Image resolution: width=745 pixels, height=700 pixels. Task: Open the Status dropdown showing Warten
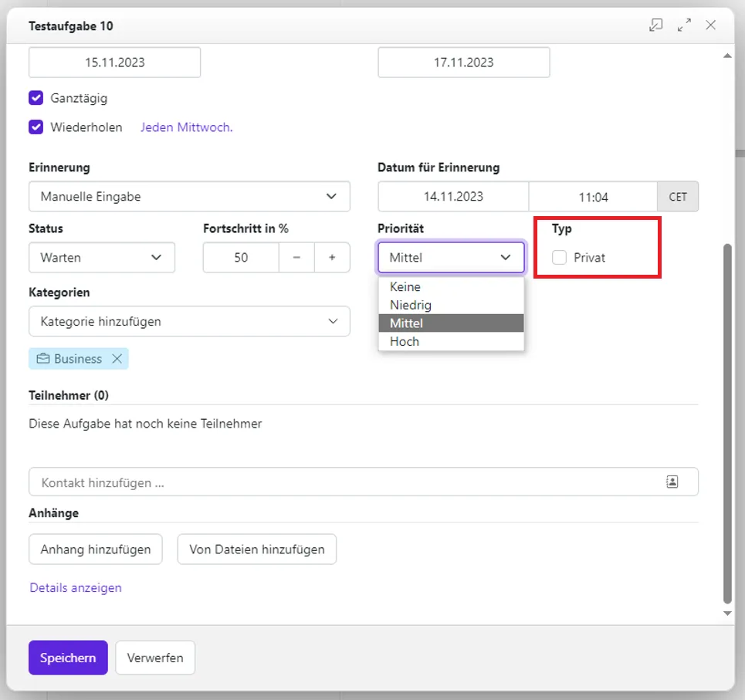coord(102,258)
